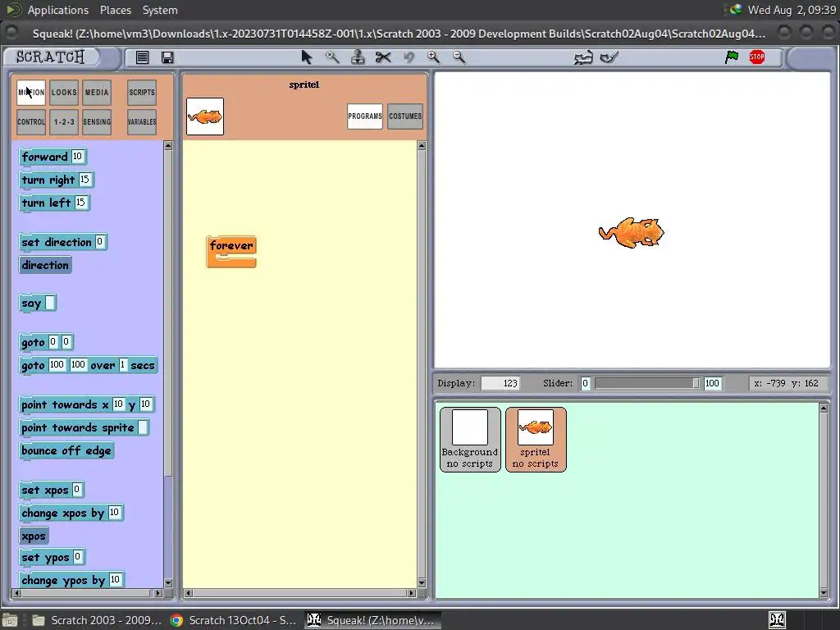This screenshot has height=630, width=840.
Task: Select the magic wand tool
Action: pyautogui.click(x=332, y=57)
